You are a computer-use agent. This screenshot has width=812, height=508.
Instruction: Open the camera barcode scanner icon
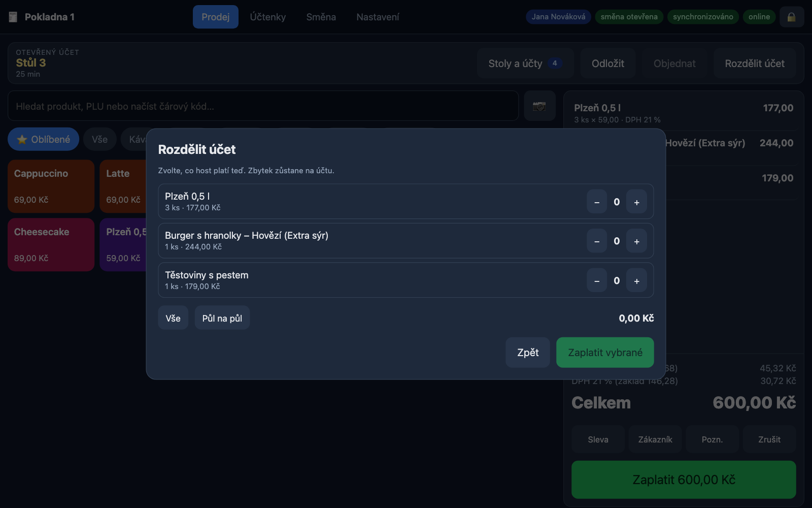point(539,106)
